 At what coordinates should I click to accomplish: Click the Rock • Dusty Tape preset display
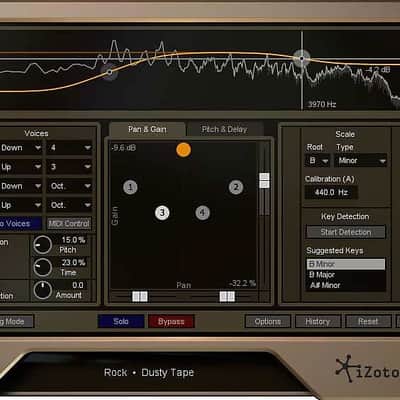pyautogui.click(x=149, y=372)
